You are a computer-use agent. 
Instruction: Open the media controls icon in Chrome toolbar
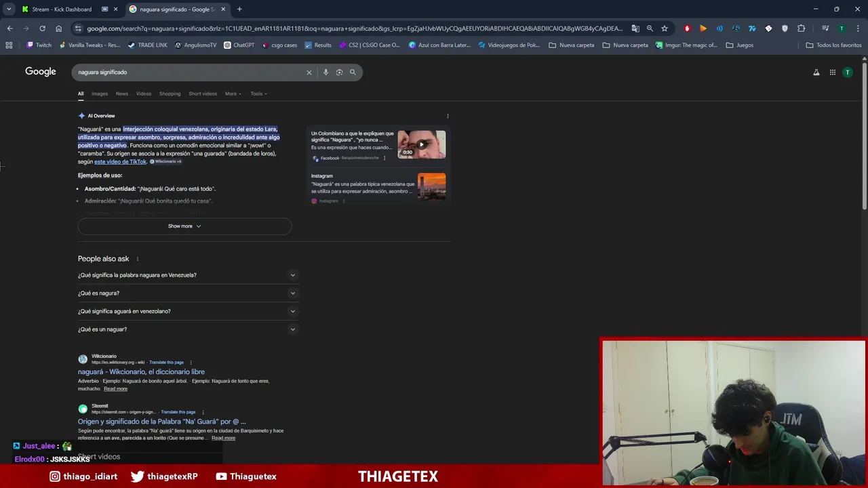point(825,28)
